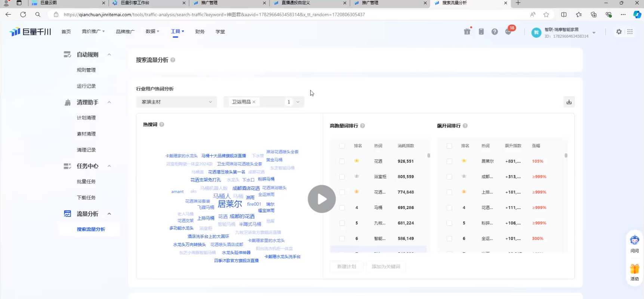Open the apps grid icon
Image resolution: width=644 pixels, height=299 pixels.
630,32
